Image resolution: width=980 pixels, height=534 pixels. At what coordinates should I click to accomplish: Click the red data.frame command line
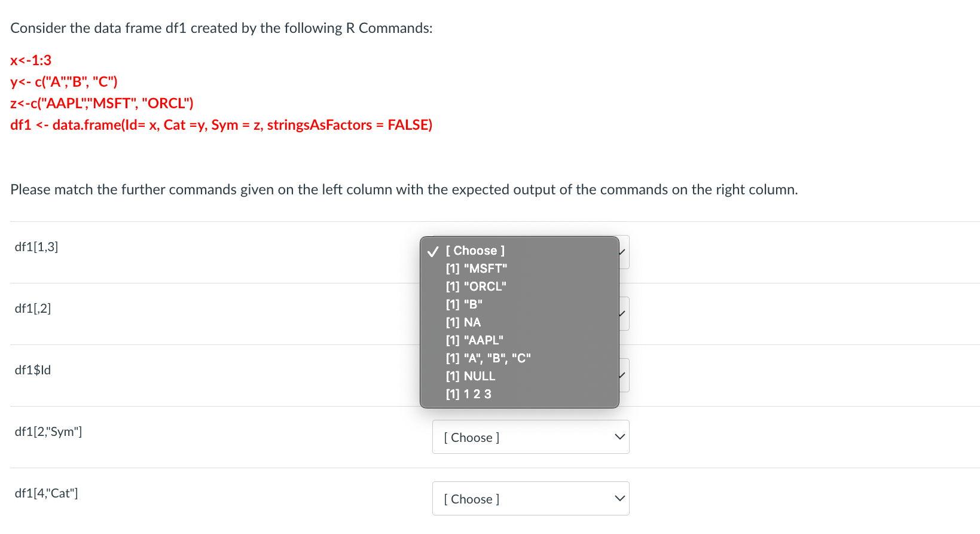(221, 125)
